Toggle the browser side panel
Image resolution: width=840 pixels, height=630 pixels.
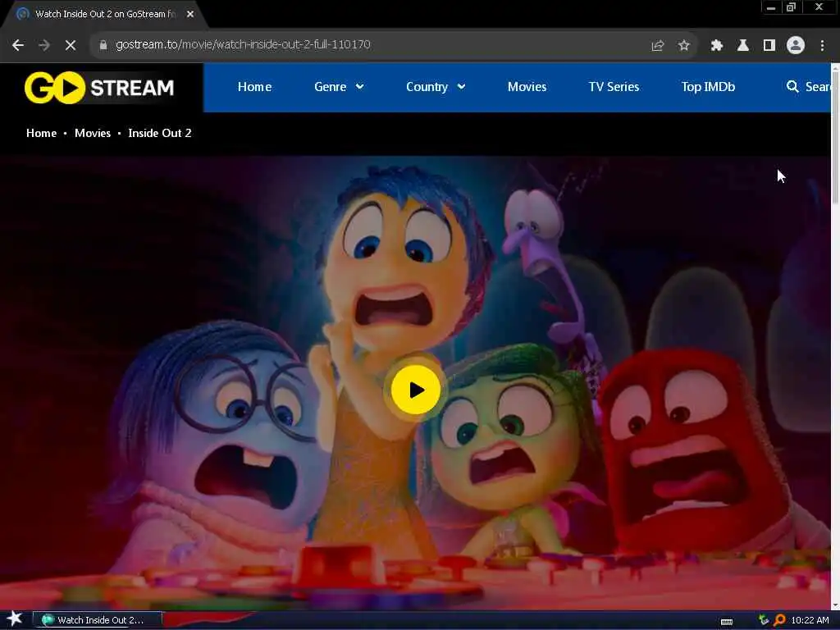tap(769, 45)
